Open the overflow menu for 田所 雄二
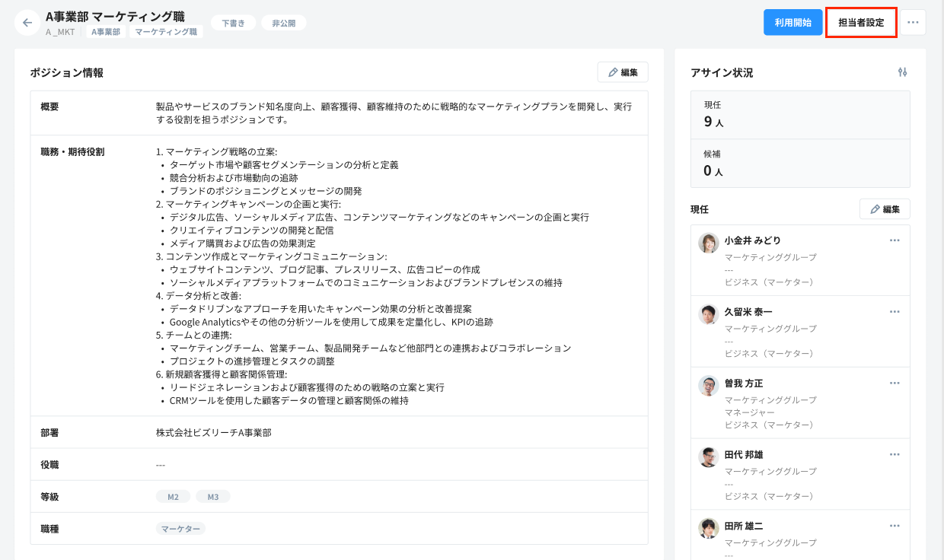Screen dimensions: 944x560 pyautogui.click(x=896, y=527)
